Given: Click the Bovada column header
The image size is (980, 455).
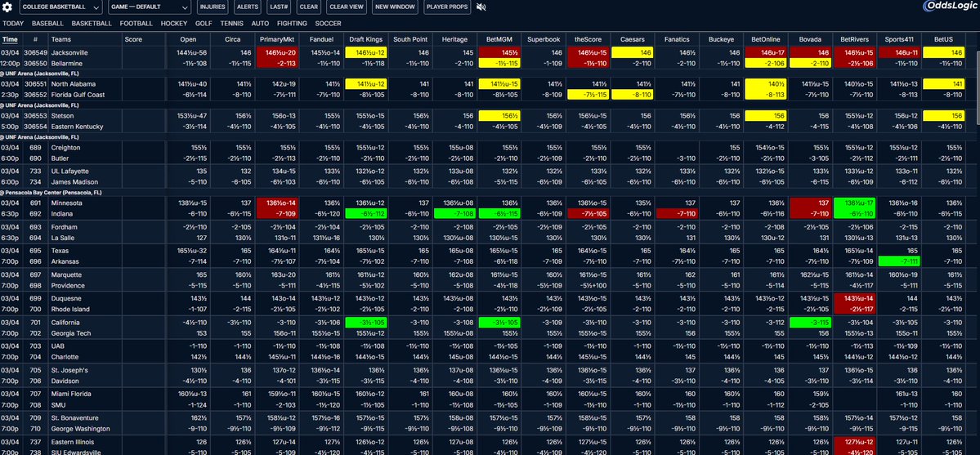Looking at the screenshot, I should [810, 39].
